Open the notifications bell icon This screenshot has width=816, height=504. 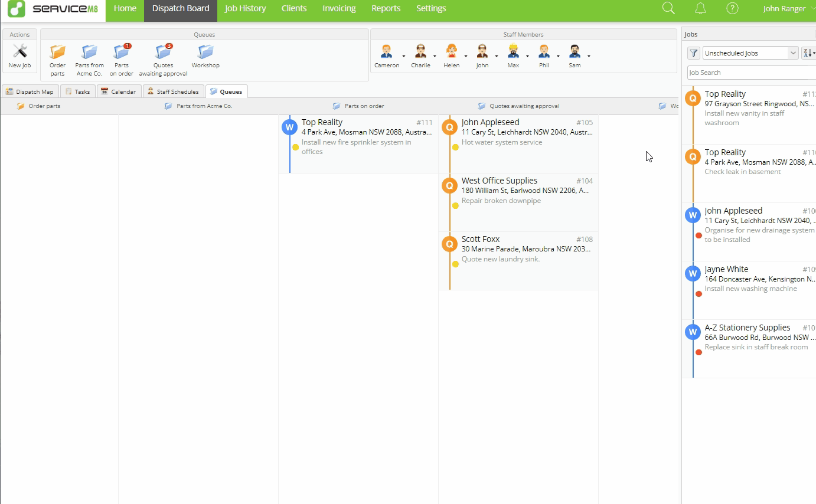pos(700,8)
